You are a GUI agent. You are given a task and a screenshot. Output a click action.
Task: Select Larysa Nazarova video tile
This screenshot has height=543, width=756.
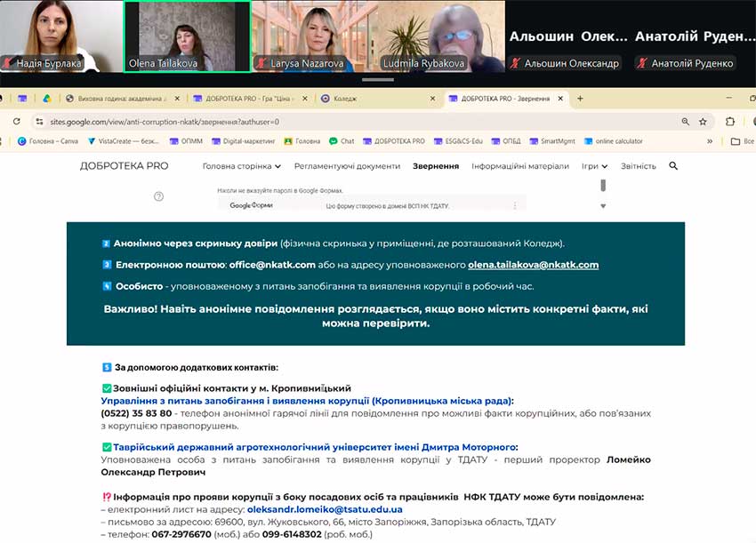pos(314,36)
